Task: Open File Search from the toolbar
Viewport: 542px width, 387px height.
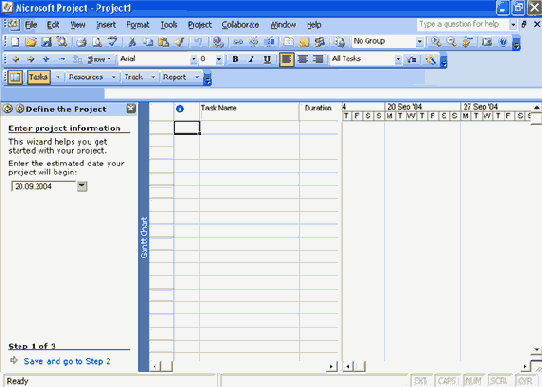Action: tap(62, 42)
